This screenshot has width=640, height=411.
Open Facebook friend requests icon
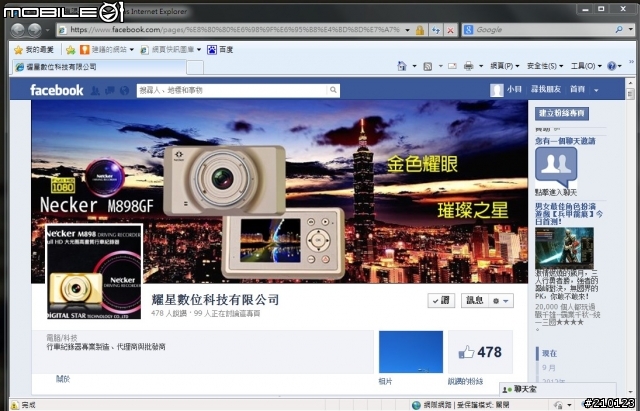(95, 91)
